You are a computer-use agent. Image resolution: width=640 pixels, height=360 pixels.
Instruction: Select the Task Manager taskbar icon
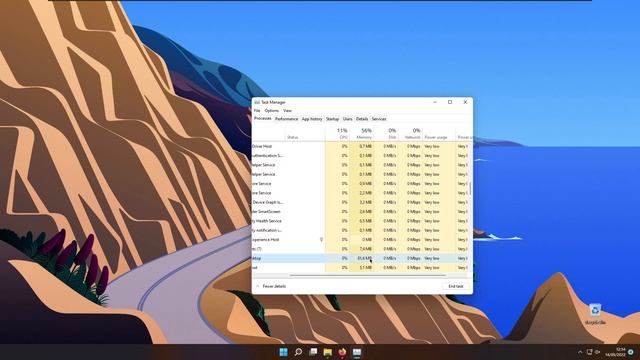pos(357,352)
